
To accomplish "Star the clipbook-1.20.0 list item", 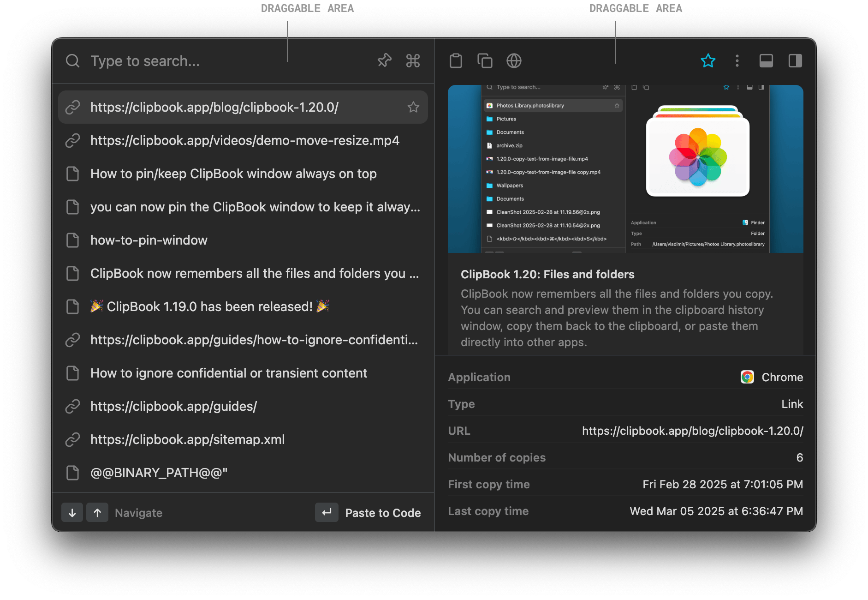I will coord(413,107).
